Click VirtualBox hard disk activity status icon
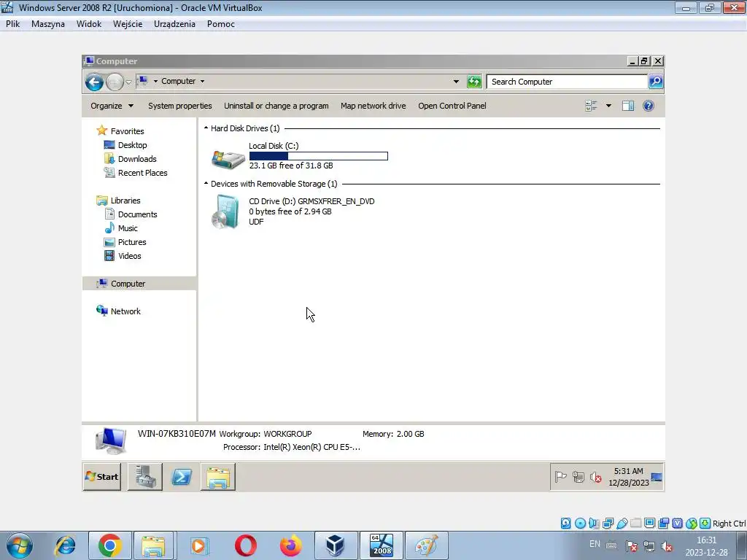 (x=565, y=524)
